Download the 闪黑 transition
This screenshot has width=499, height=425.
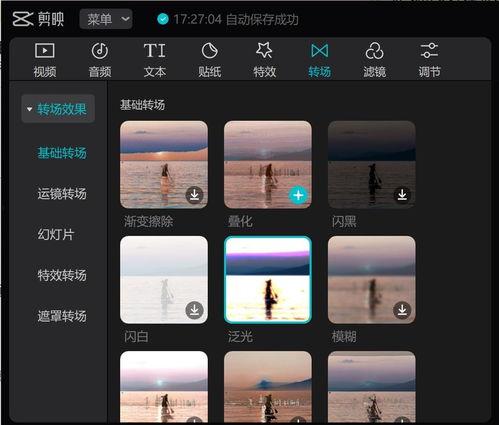tap(402, 195)
